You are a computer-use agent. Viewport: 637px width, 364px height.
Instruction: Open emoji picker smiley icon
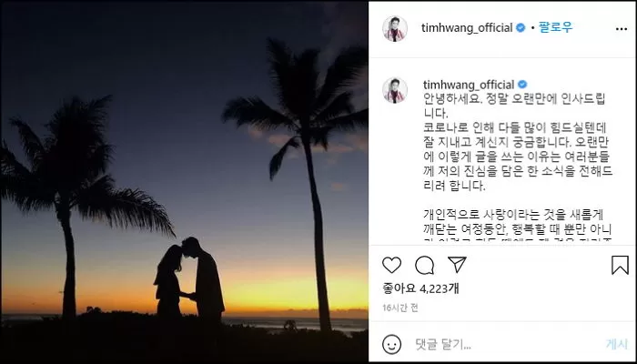point(391,345)
